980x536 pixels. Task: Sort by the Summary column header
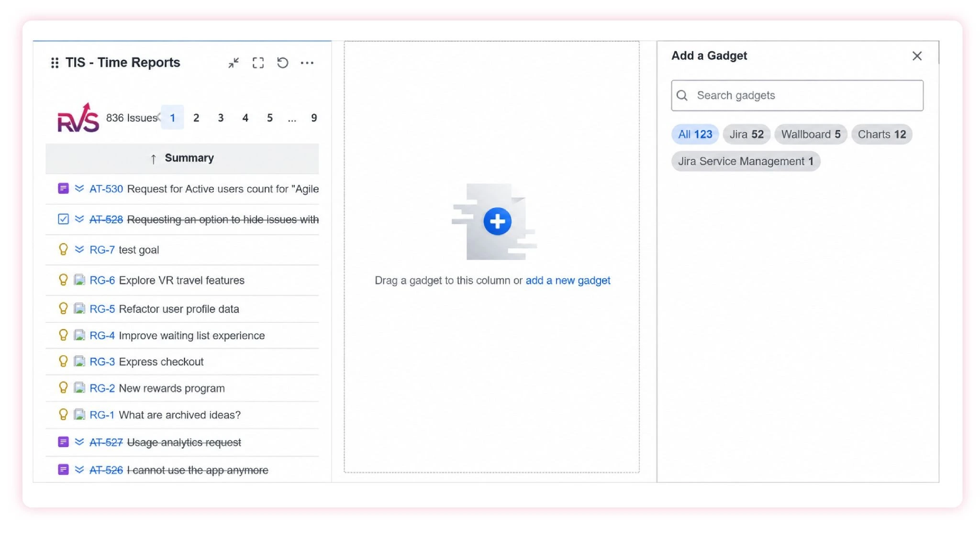pos(182,158)
